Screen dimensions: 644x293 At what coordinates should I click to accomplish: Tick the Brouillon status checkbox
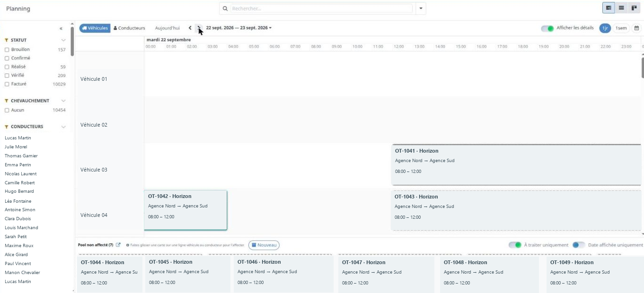(x=7, y=50)
